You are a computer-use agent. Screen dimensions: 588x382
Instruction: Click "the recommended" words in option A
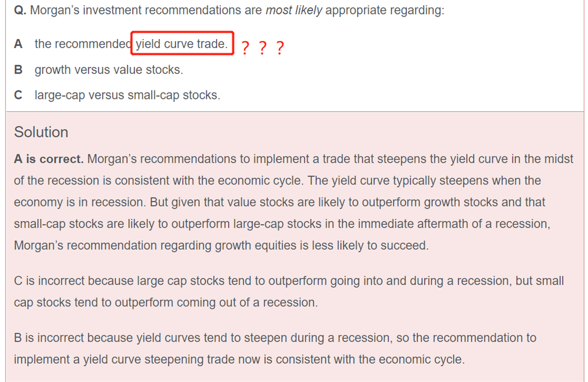pos(82,44)
